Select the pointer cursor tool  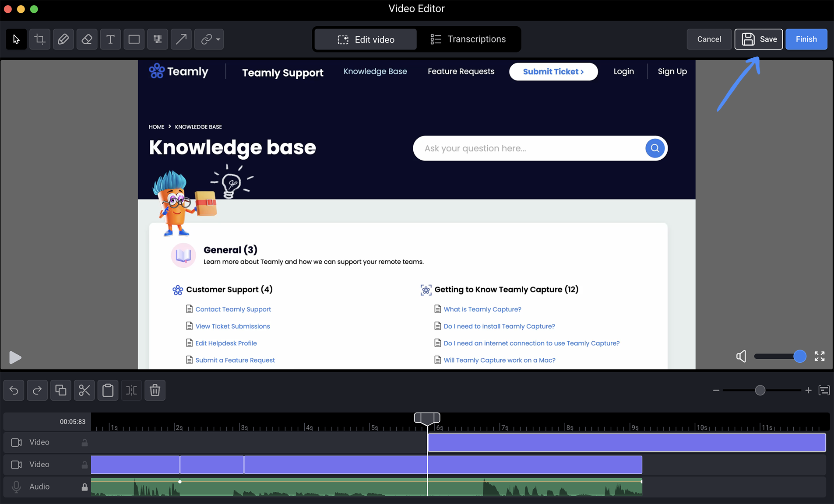point(16,39)
